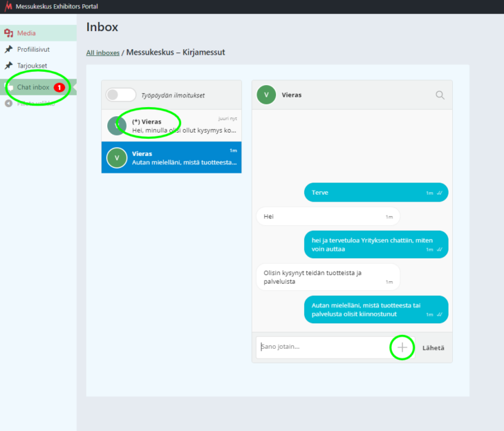Click the plus attachment icon in message box

(x=402, y=347)
